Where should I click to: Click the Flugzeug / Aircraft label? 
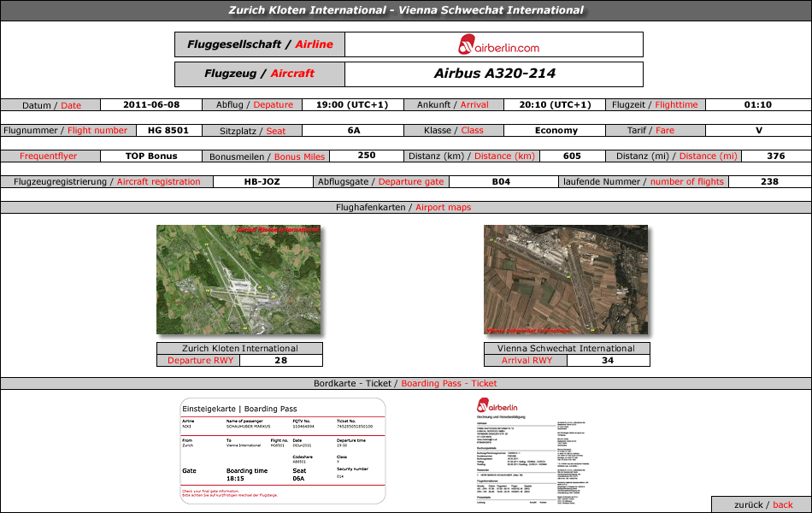[x=260, y=74]
